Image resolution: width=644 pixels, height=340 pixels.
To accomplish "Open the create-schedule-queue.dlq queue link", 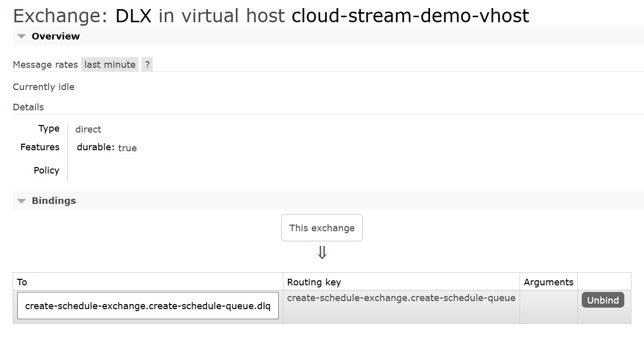I will pos(148,306).
